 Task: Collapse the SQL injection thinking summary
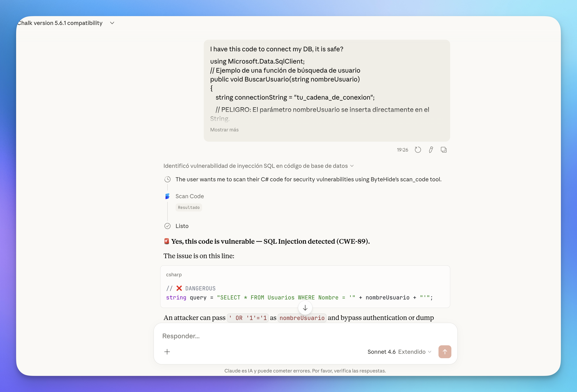point(352,166)
